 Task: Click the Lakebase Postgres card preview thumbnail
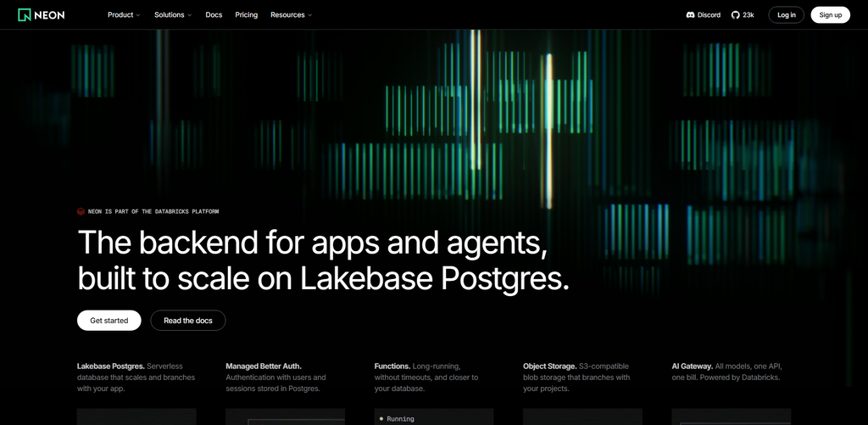(x=136, y=417)
